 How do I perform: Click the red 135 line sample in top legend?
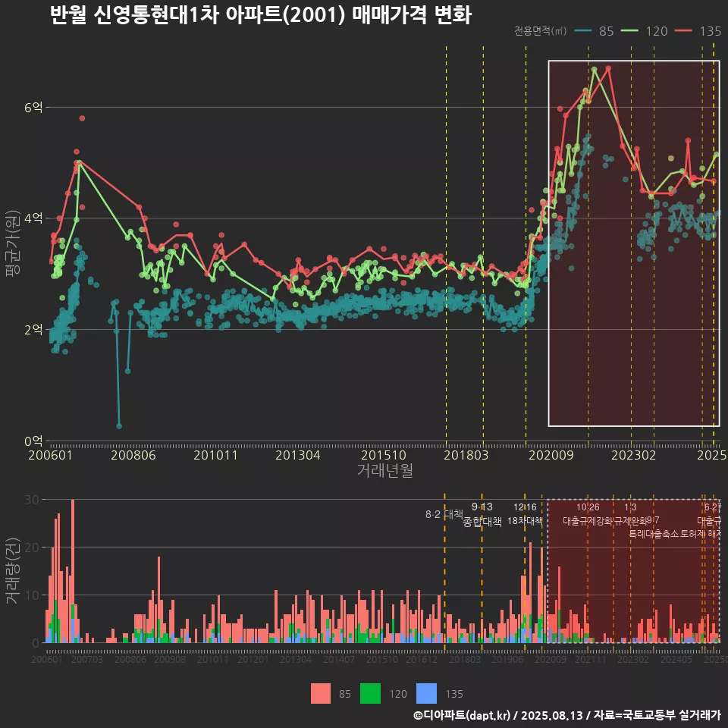click(683, 30)
